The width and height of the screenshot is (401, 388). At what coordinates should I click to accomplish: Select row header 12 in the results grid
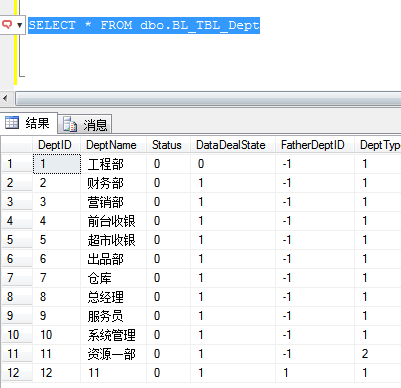pyautogui.click(x=17, y=373)
